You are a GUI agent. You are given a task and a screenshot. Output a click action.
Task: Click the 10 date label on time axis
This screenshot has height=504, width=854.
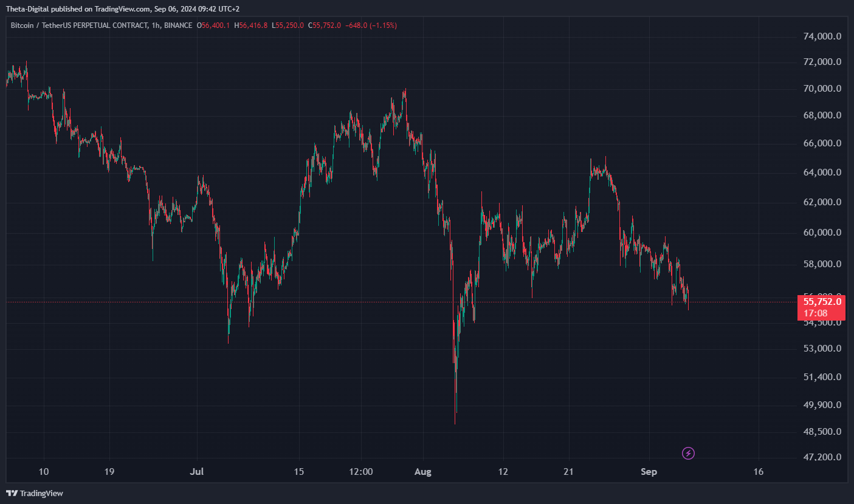43,472
